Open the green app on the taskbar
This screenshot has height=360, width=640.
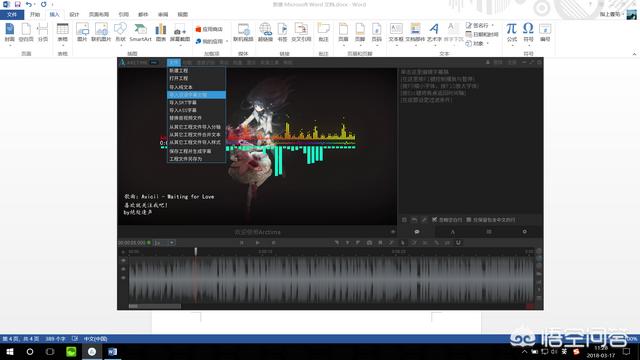pos(71,351)
